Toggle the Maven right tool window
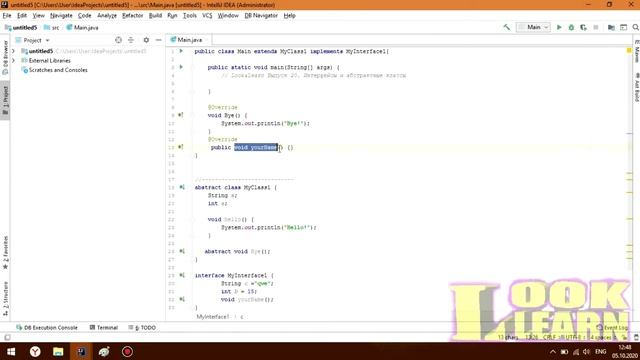 pos(636,51)
